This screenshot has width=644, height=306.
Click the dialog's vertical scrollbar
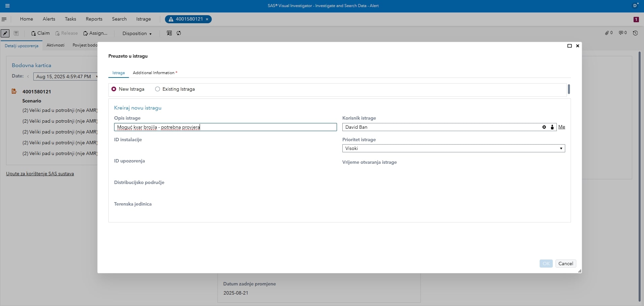pyautogui.click(x=569, y=89)
